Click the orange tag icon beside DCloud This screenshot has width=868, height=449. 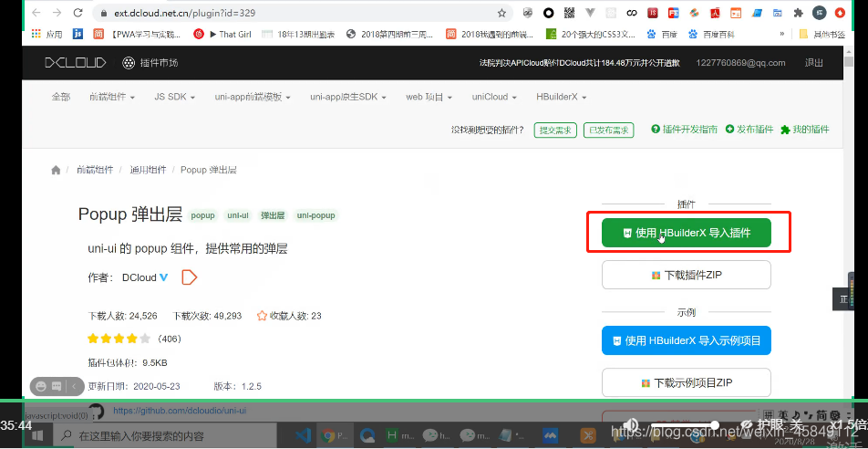(190, 277)
